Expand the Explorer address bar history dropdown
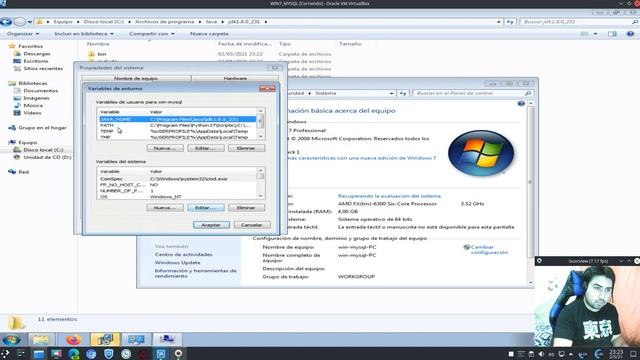 [x=499, y=22]
